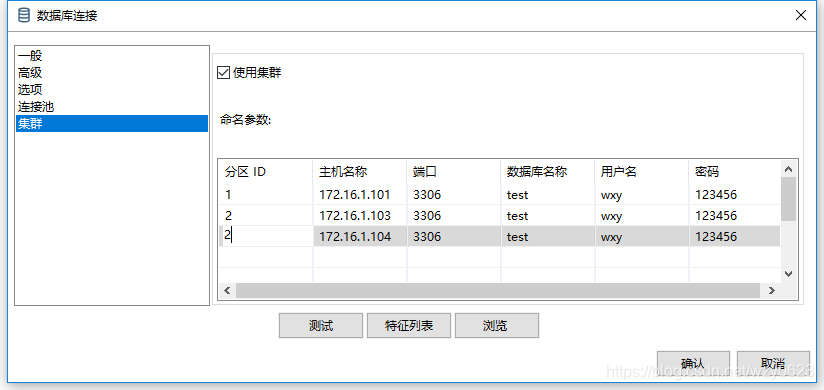Click the database icon in title bar
Image resolution: width=824 pixels, height=390 pixels.
[24, 15]
